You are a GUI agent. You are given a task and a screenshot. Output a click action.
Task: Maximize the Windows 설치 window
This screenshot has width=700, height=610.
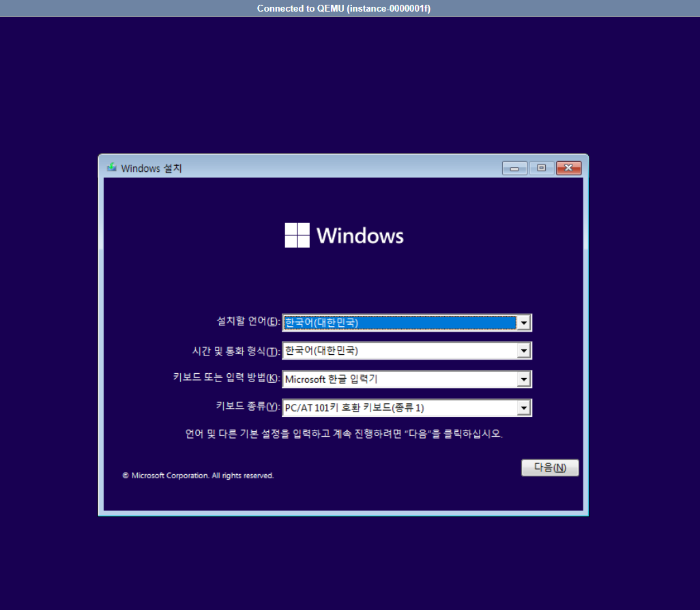coord(541,168)
